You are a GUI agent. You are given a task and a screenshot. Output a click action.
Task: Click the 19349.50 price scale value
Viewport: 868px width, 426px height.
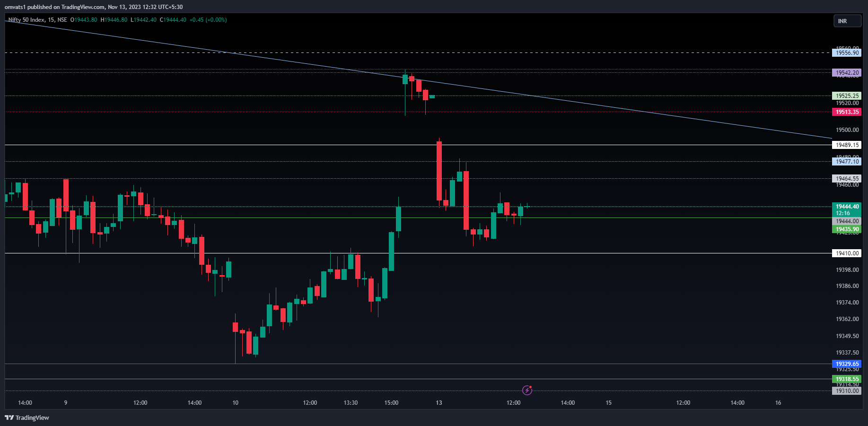(x=847, y=336)
